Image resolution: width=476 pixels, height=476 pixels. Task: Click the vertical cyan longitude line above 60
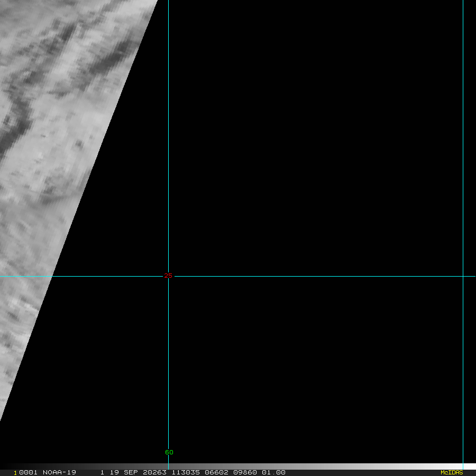[x=168, y=370]
